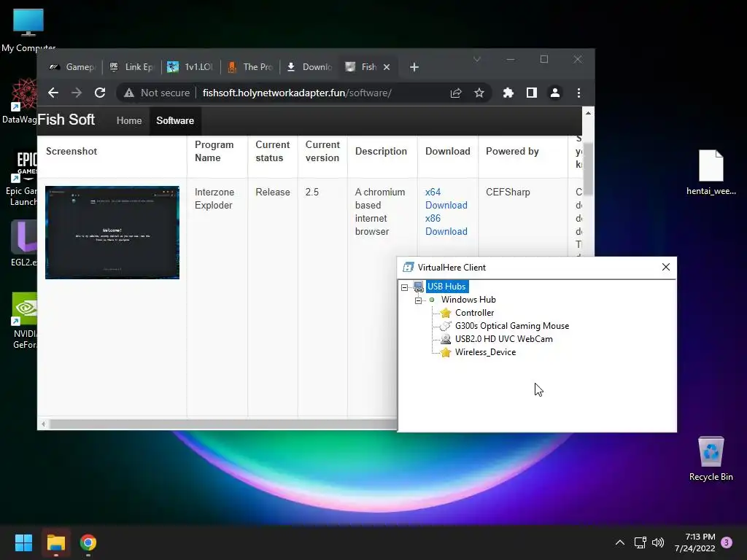Screen dimensions: 747x560
Task: Click the CEFSharp cell
Action: (x=508, y=192)
